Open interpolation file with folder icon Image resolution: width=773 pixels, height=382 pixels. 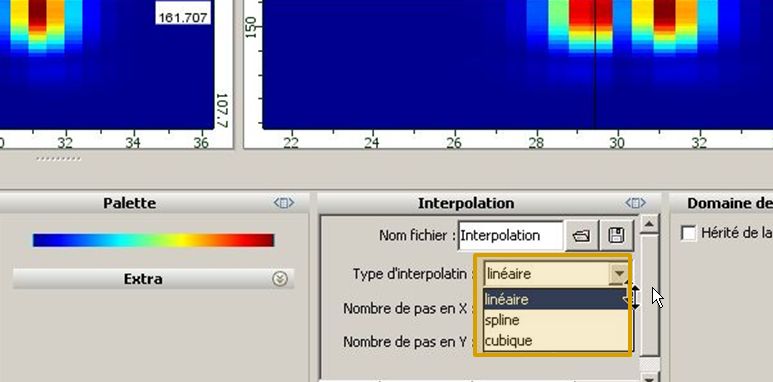pyautogui.click(x=582, y=236)
